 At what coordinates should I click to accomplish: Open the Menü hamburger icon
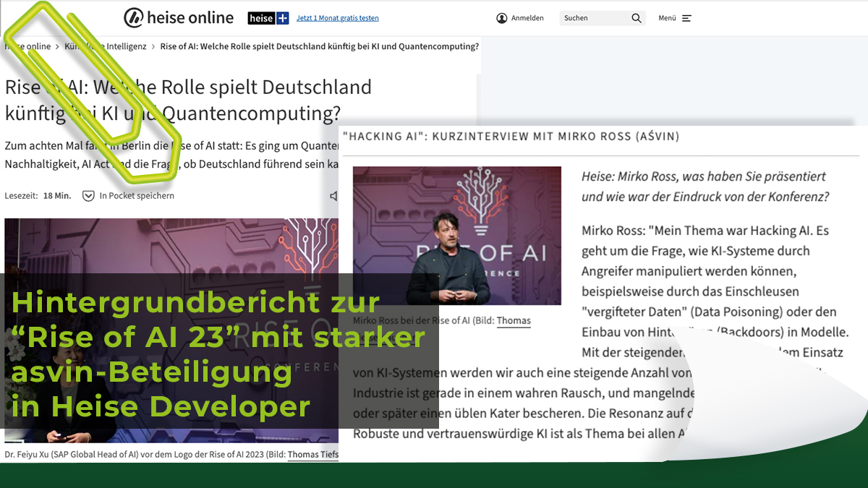click(686, 18)
